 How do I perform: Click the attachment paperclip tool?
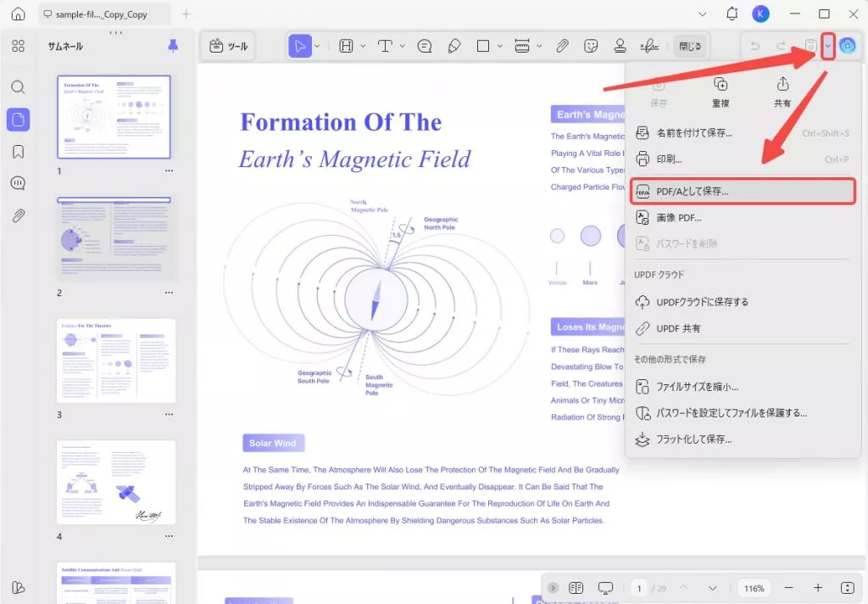click(x=561, y=46)
